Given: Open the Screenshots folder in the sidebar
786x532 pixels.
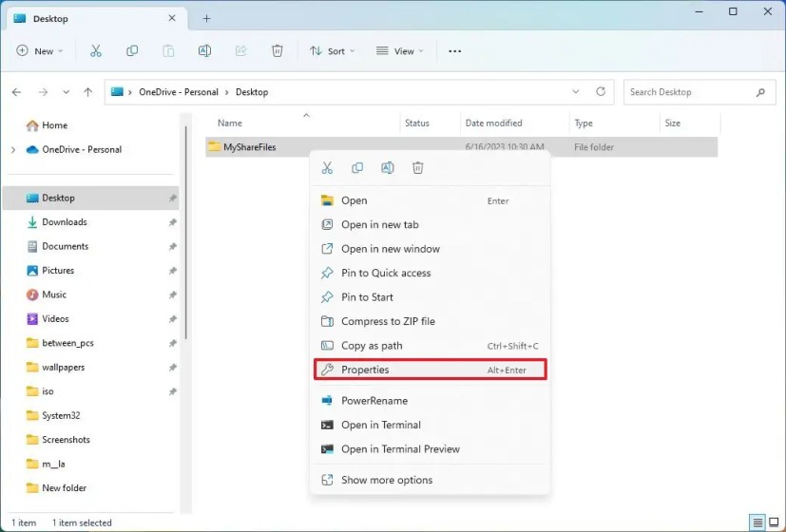Looking at the screenshot, I should (66, 440).
